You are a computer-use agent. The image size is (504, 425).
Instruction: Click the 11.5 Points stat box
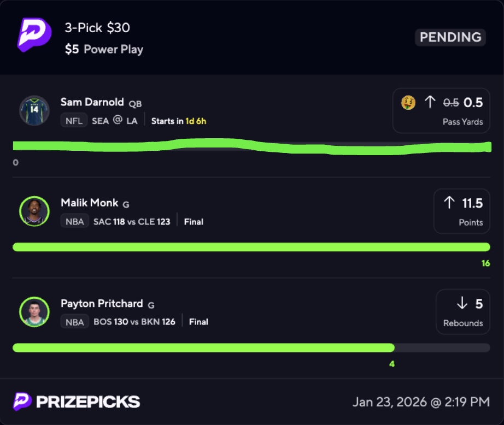pyautogui.click(x=462, y=211)
